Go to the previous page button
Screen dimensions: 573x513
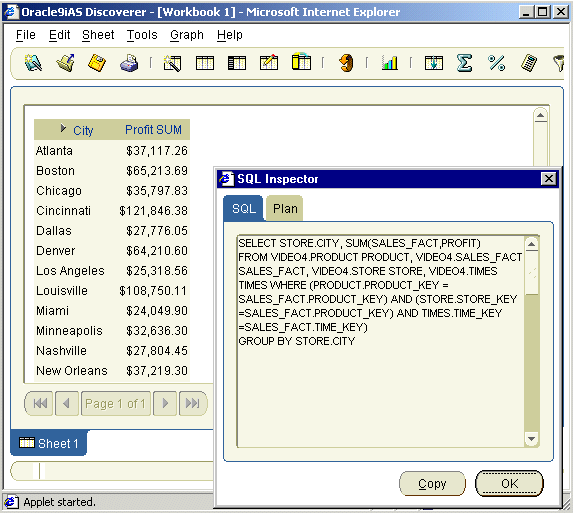coord(67,403)
